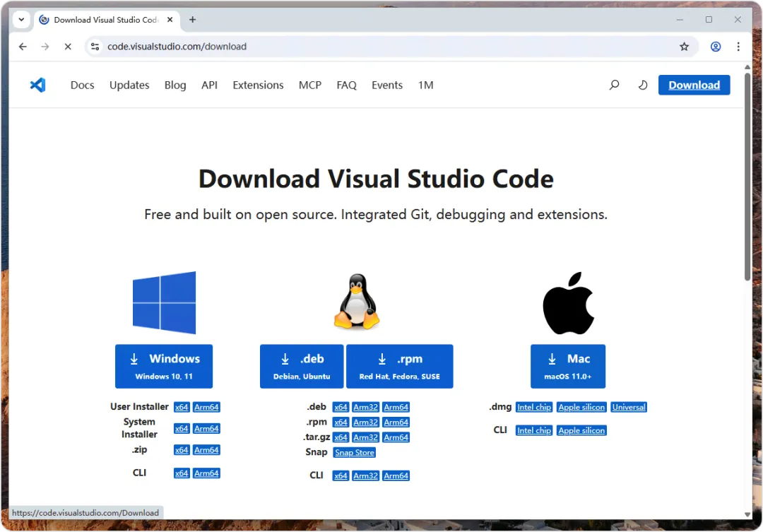
Task: View site information icon in address bar
Action: click(x=95, y=47)
